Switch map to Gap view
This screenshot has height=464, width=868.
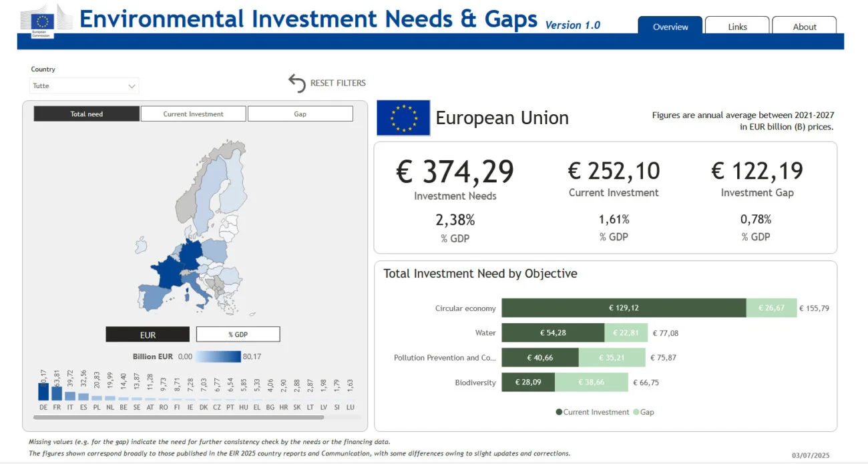(x=300, y=114)
